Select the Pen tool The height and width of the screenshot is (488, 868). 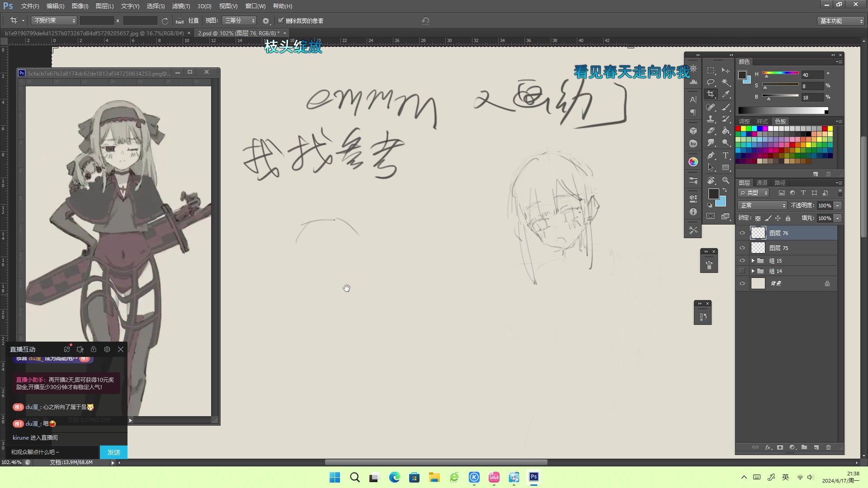[x=711, y=156]
